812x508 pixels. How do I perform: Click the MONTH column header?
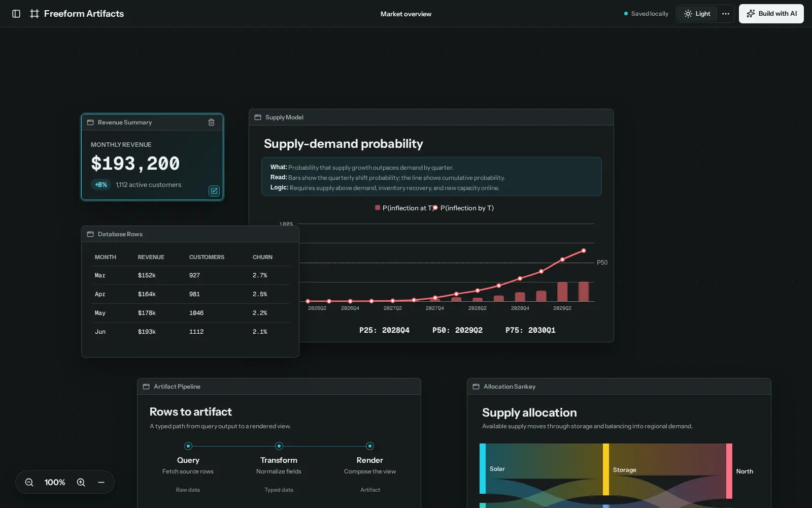pos(106,257)
